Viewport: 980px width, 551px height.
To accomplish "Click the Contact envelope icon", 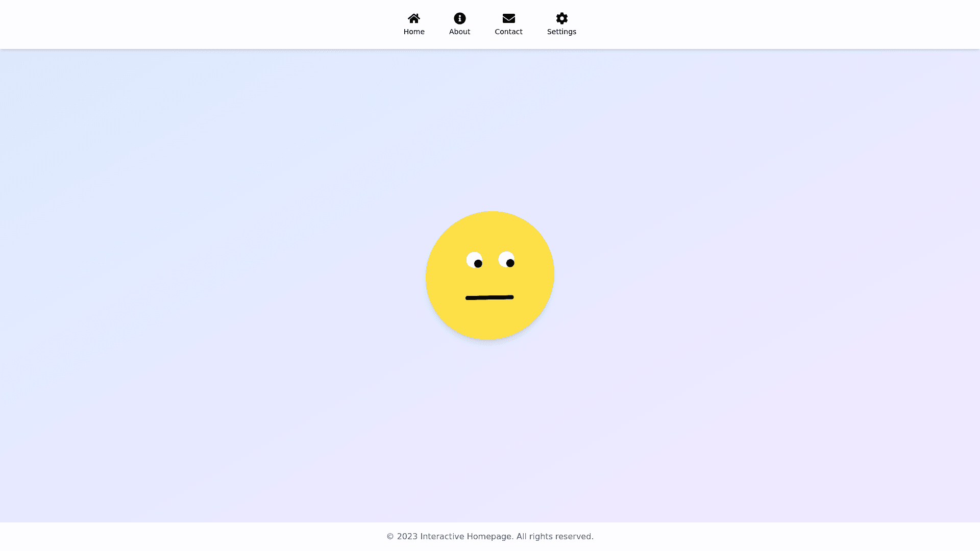I will [x=508, y=18].
